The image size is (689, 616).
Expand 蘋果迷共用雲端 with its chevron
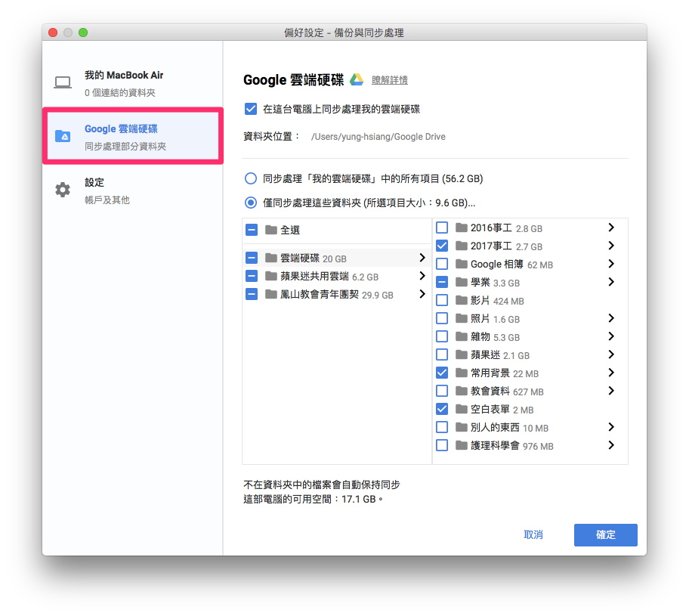pyautogui.click(x=422, y=276)
